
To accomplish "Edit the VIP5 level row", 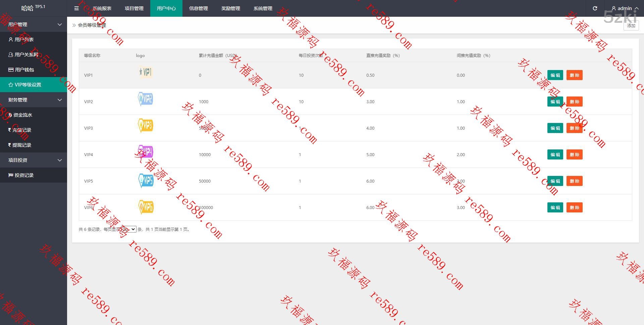I will click(555, 181).
